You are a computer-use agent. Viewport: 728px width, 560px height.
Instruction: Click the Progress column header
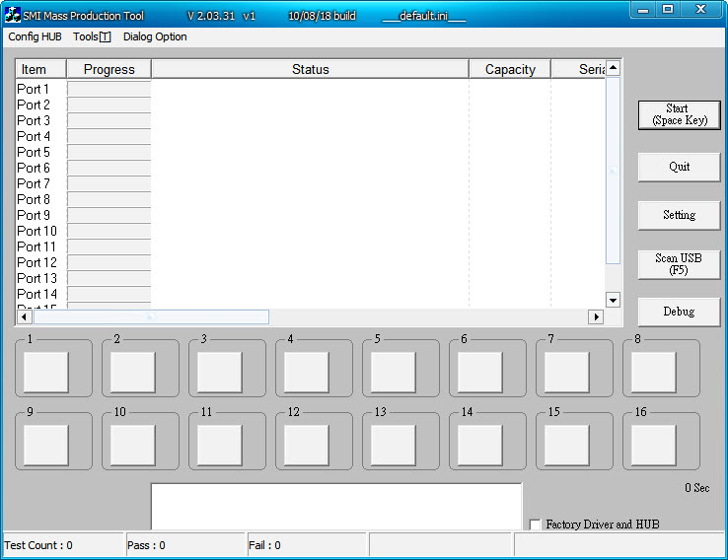(109, 69)
